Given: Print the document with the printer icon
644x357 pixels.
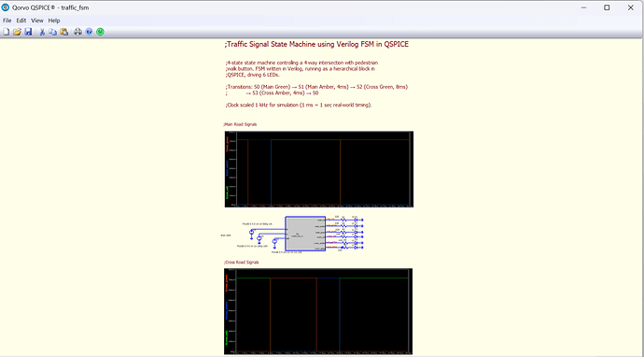Looking at the screenshot, I should pos(77,32).
